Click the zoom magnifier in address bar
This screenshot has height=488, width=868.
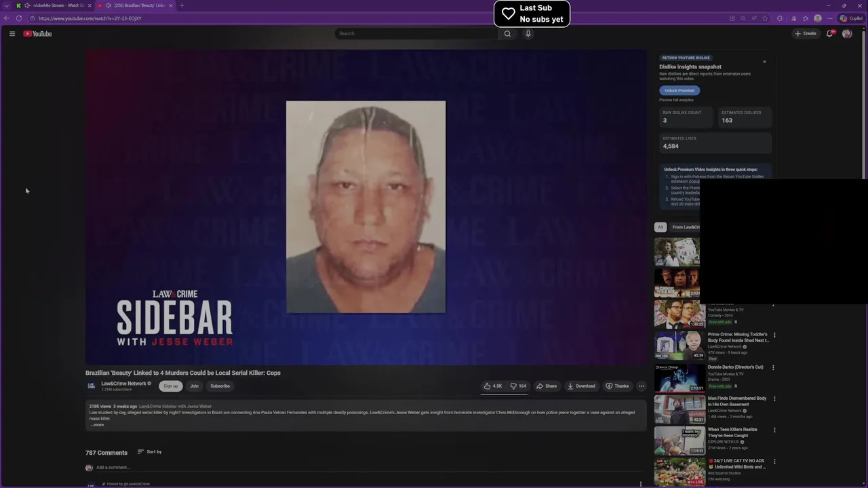[x=743, y=18]
